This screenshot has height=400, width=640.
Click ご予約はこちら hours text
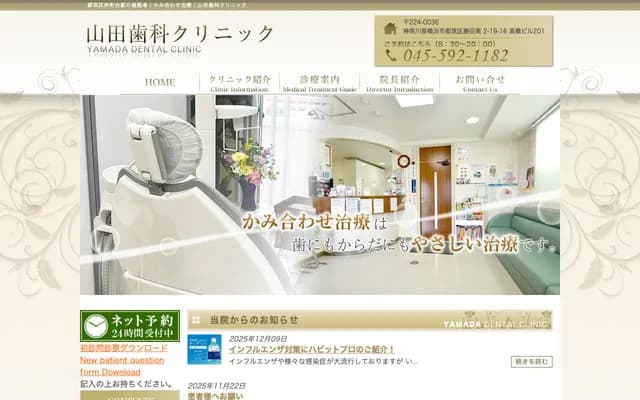click(x=439, y=43)
